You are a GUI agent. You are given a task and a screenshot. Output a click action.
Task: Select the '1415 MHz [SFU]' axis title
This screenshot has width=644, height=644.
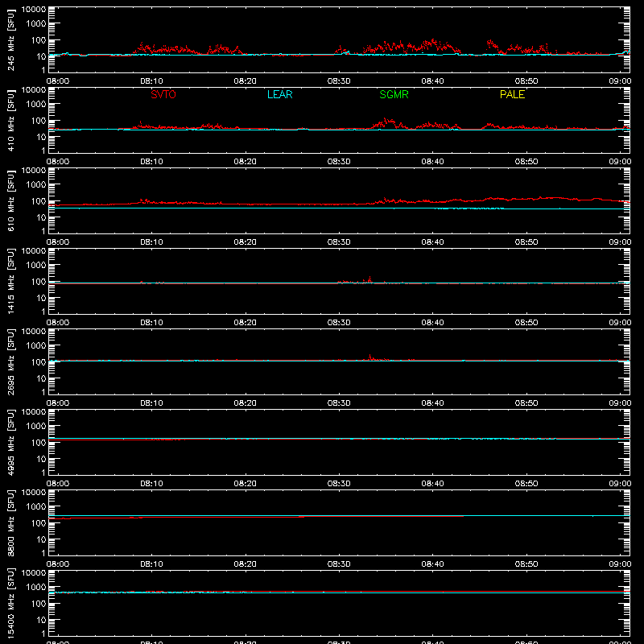pyautogui.click(x=10, y=281)
